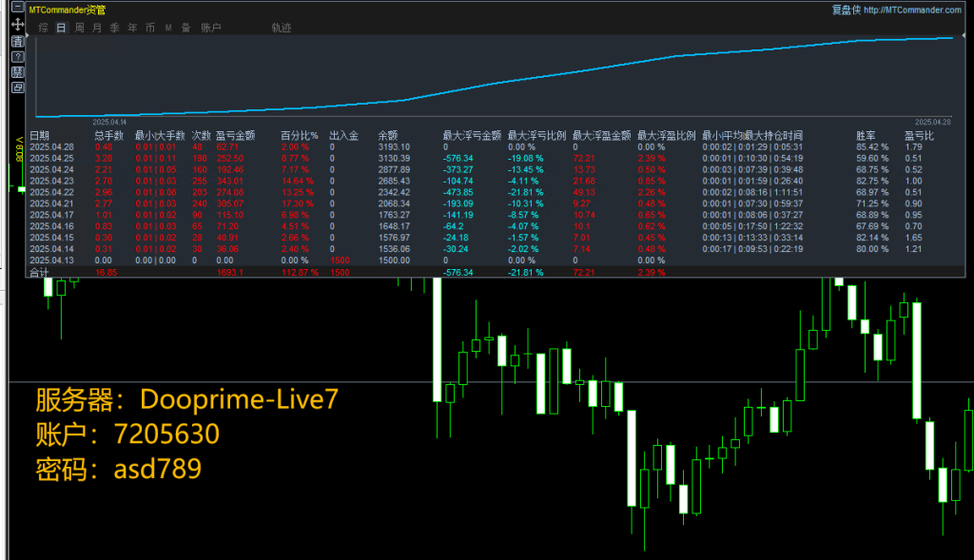The width and height of the screenshot is (974, 560).
Task: Click the 账户: 7205630 chart label
Action: point(127,434)
